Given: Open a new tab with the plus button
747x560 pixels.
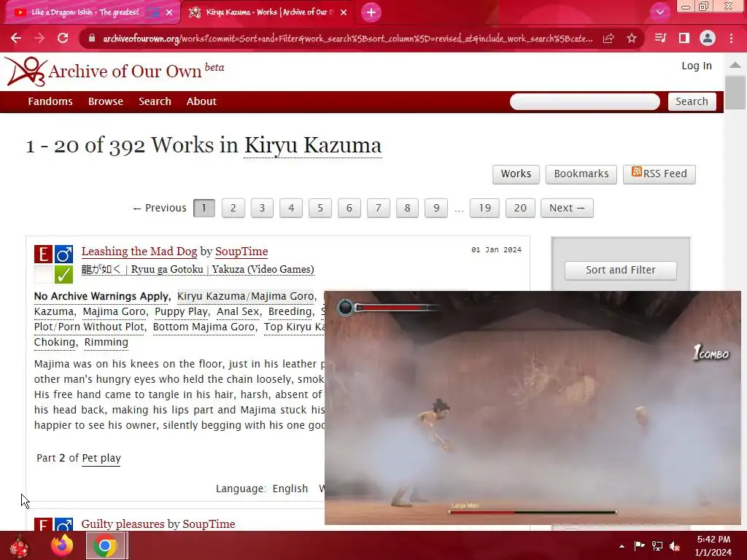Looking at the screenshot, I should [371, 12].
